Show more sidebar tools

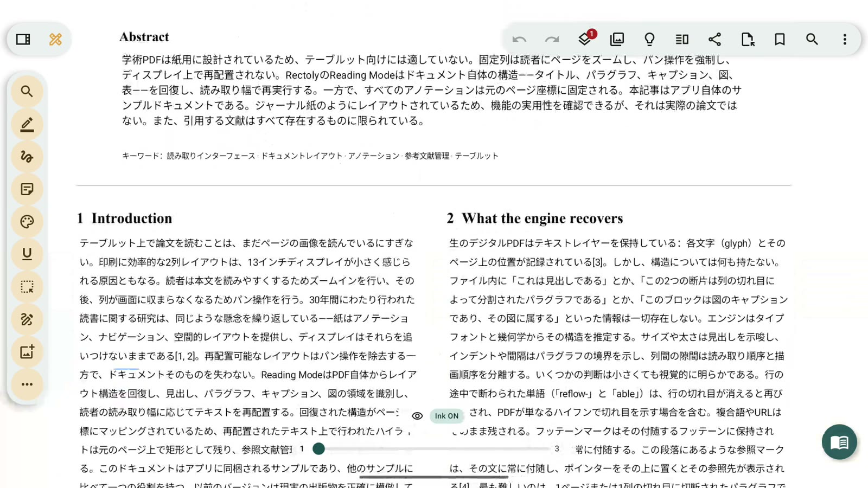point(27,384)
